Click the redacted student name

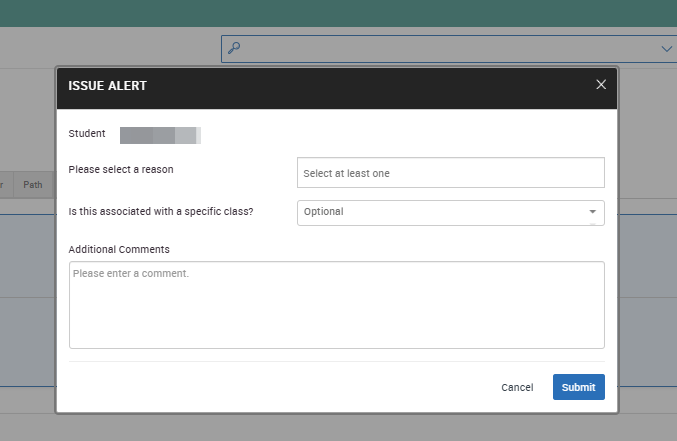click(160, 135)
